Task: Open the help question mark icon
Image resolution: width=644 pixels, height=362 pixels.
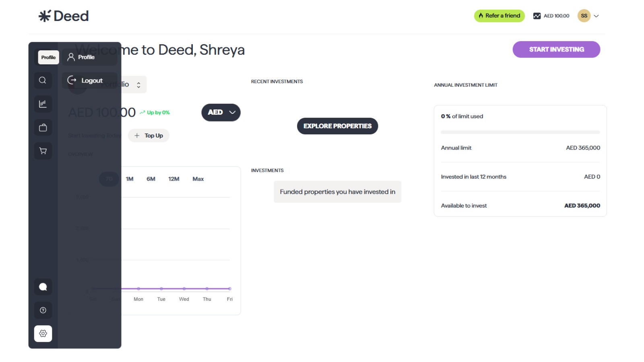Action: [43, 310]
